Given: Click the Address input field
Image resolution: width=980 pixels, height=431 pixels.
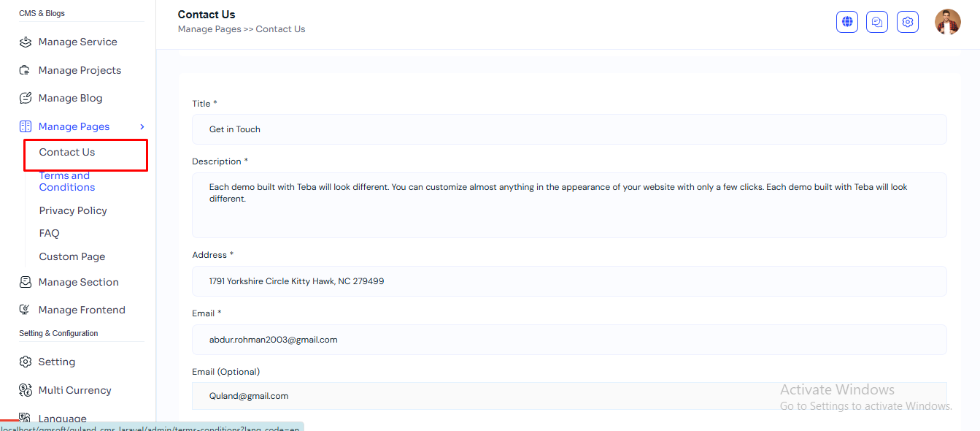Looking at the screenshot, I should (x=569, y=281).
